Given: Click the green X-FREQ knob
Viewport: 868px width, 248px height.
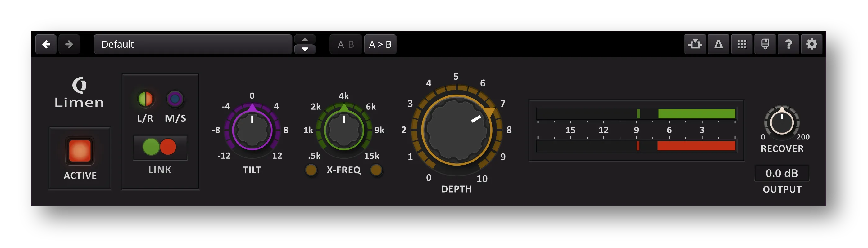Looking at the screenshot, I should point(344,130).
